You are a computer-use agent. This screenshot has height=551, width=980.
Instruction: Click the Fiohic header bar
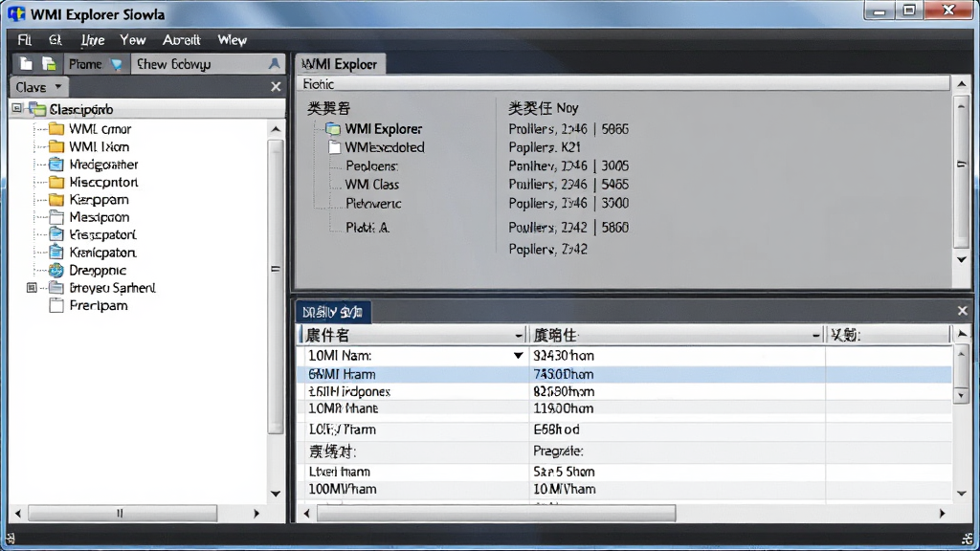pyautogui.click(x=624, y=84)
